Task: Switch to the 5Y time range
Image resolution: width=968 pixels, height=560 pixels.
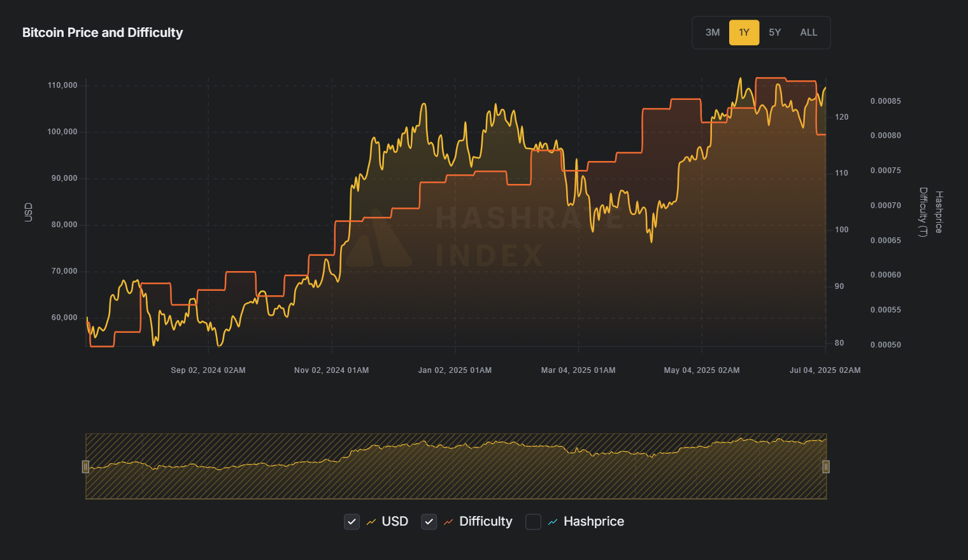Action: coord(774,32)
